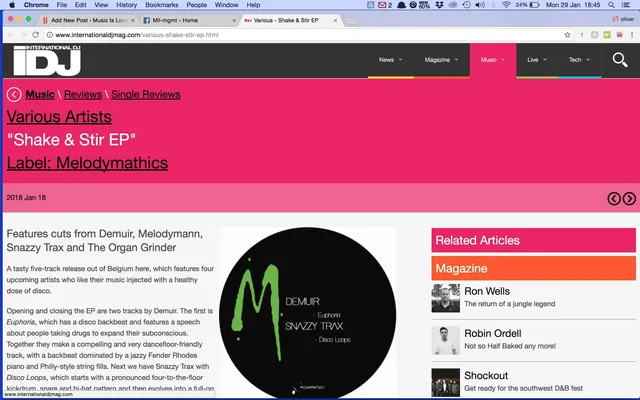This screenshot has height=400, width=640.
Task: Click the volume icon in menu bar
Action: click(x=480, y=5)
